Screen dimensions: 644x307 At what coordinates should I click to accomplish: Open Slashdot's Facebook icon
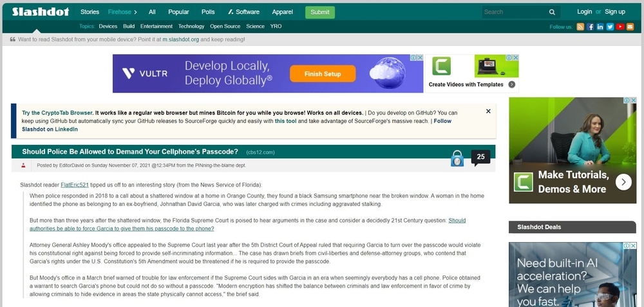click(590, 26)
